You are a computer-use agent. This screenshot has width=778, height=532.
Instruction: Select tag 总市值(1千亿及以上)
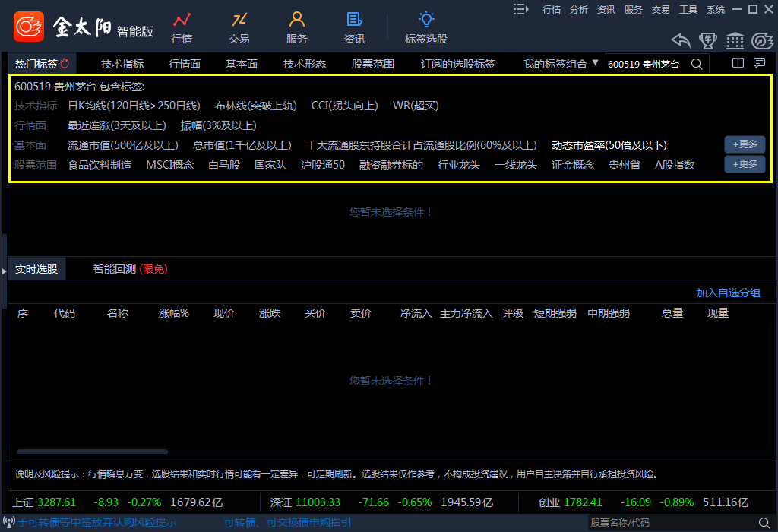[242, 145]
